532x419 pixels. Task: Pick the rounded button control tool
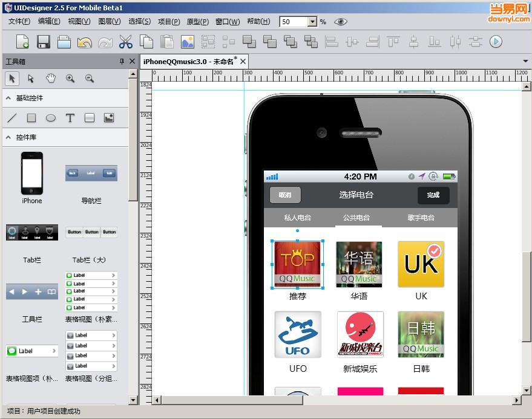(x=90, y=118)
